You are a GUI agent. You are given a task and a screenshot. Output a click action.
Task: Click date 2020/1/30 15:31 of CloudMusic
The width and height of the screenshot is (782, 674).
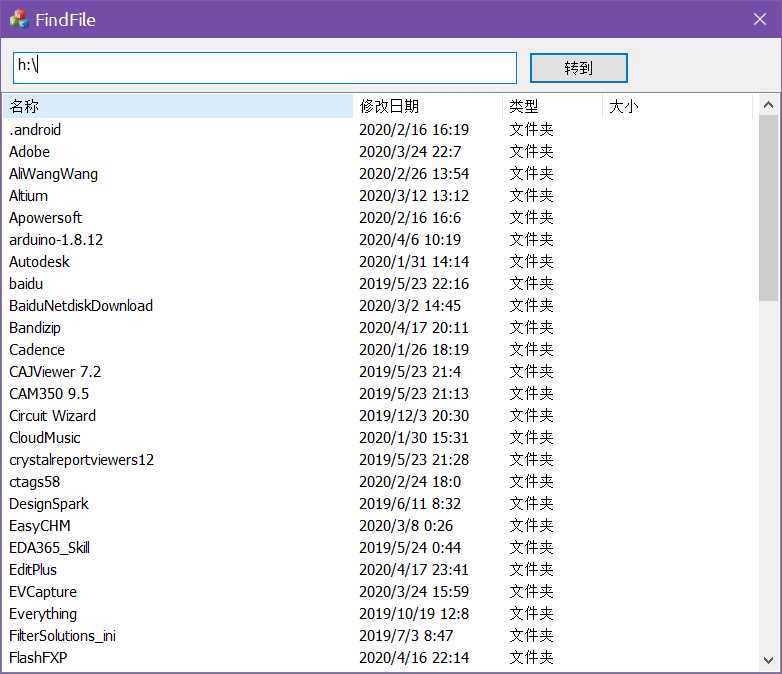pyautogui.click(x=414, y=438)
